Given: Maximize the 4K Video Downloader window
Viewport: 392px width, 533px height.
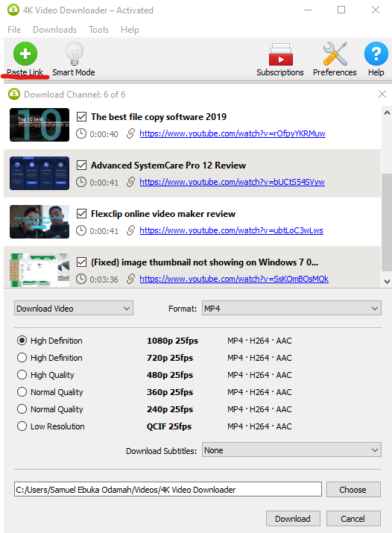Looking at the screenshot, I should [x=341, y=10].
